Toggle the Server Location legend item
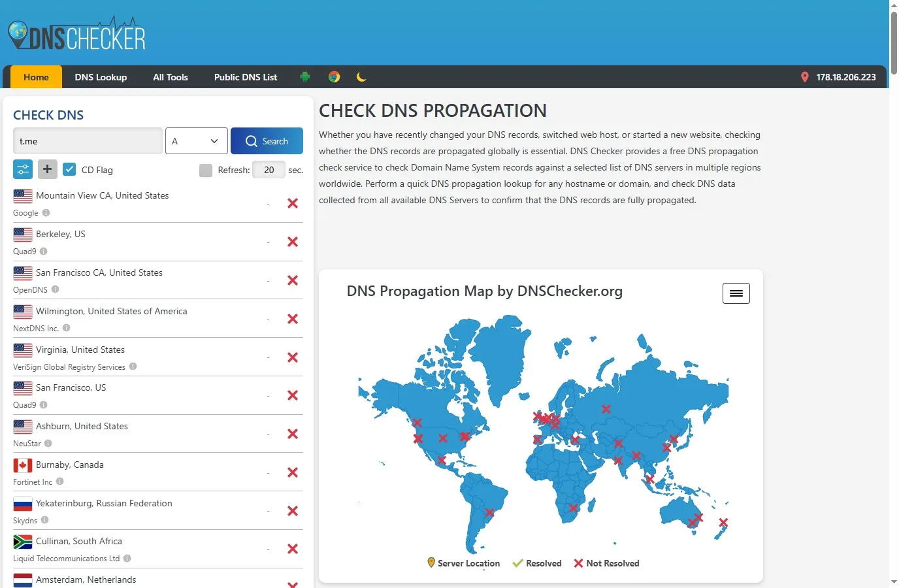The width and height of the screenshot is (899, 588). click(463, 563)
